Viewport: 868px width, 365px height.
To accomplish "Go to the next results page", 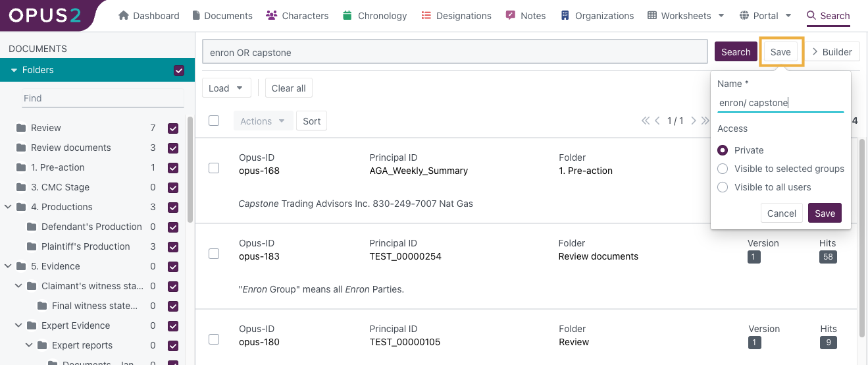I will point(693,121).
